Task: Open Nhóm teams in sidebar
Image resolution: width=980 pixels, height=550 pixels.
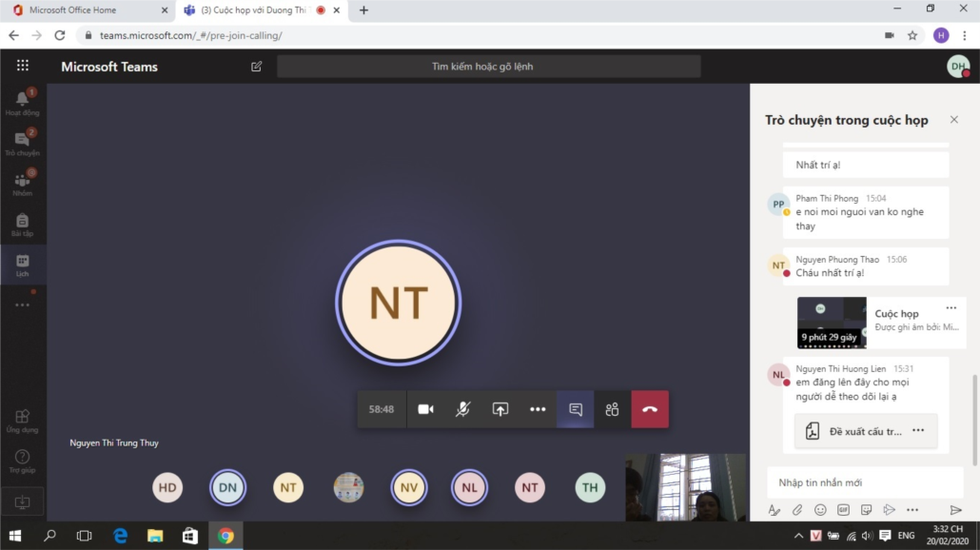Action: tap(23, 183)
